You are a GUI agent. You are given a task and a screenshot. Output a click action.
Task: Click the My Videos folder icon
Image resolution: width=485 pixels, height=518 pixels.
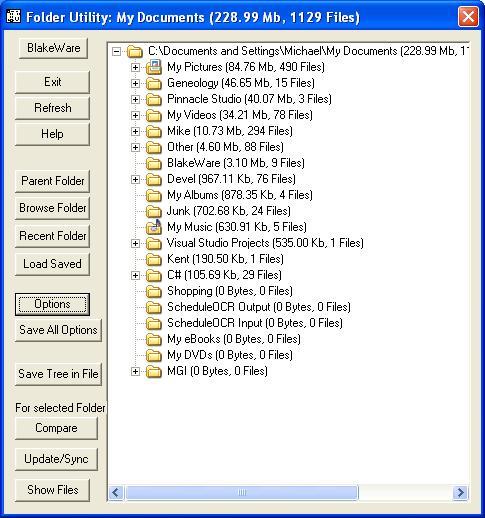(154, 115)
